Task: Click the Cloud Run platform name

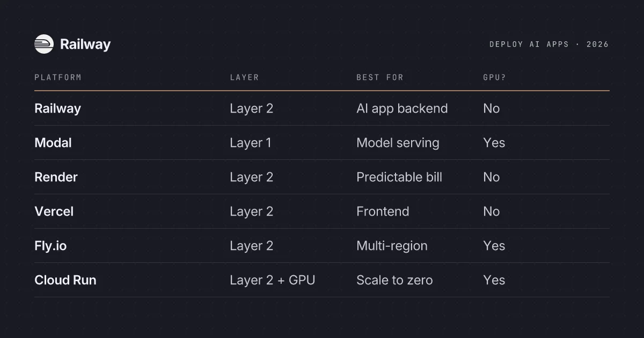Action: point(65,280)
